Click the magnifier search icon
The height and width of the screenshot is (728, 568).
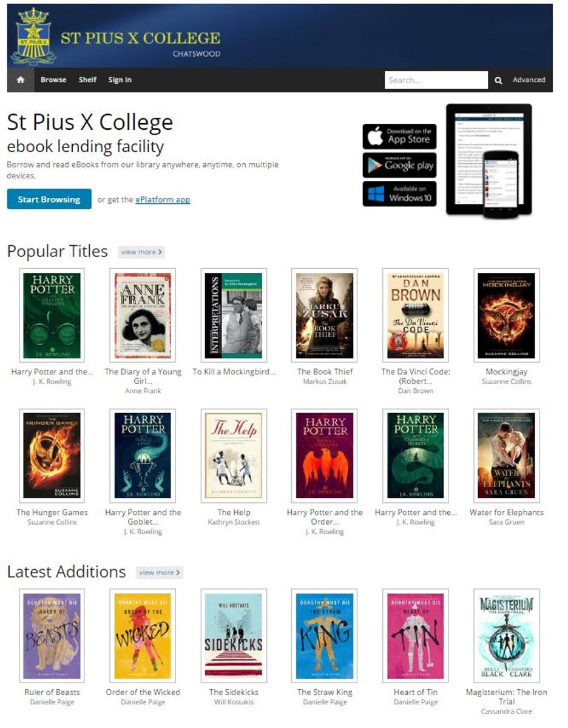[x=498, y=80]
